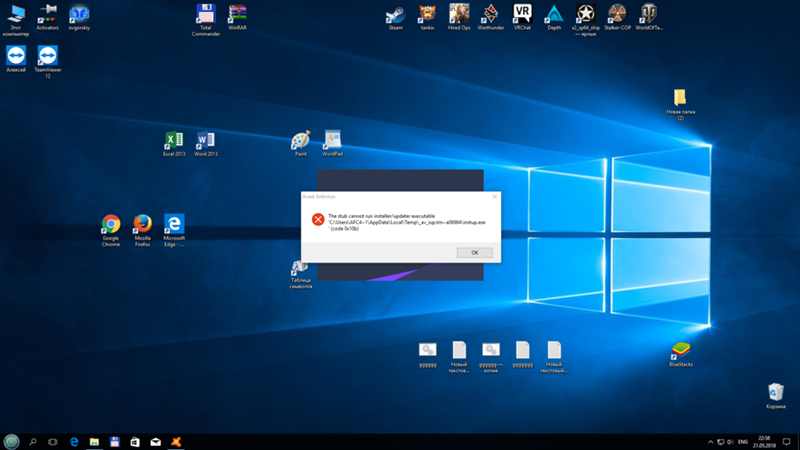
Task: Select the Depth game shortcut
Action: point(554,17)
